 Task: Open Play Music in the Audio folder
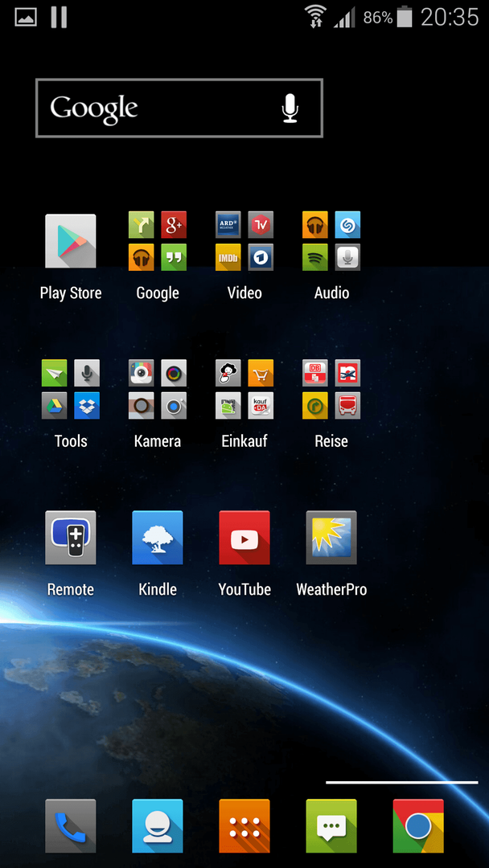[x=314, y=224]
